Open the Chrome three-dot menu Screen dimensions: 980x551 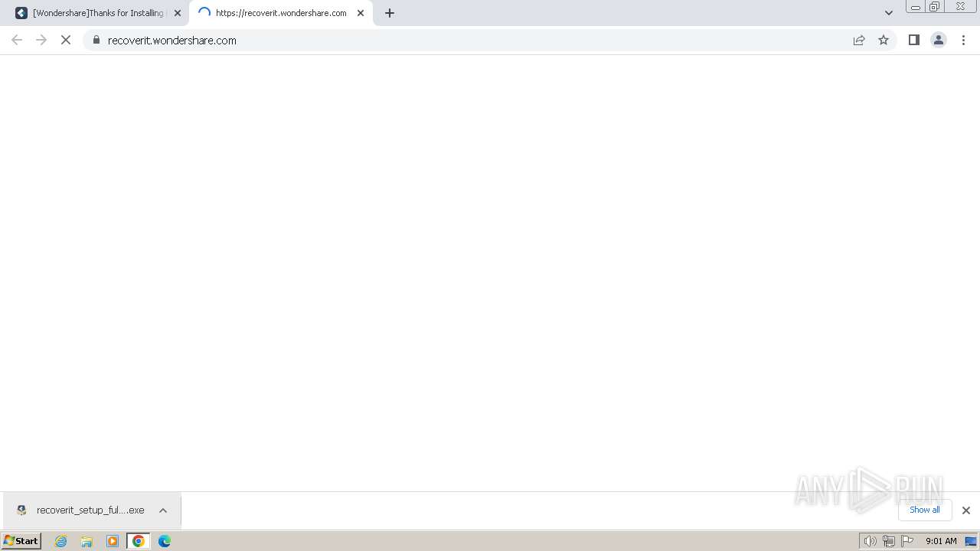tap(964, 40)
